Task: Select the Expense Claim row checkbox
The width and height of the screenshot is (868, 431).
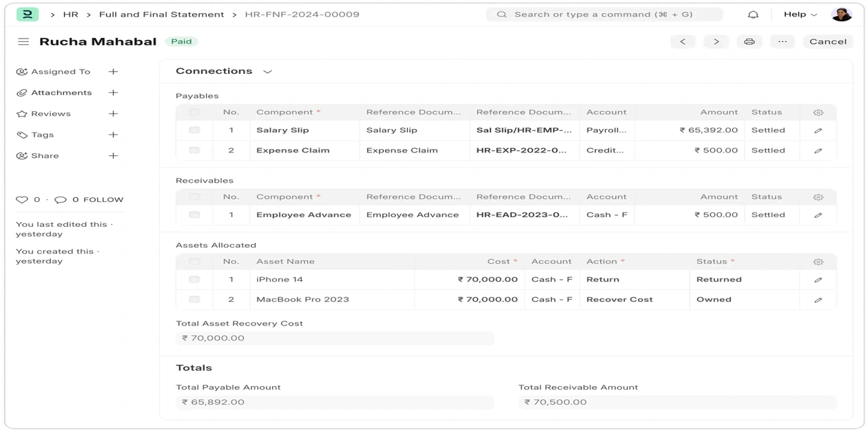Action: pos(194,150)
